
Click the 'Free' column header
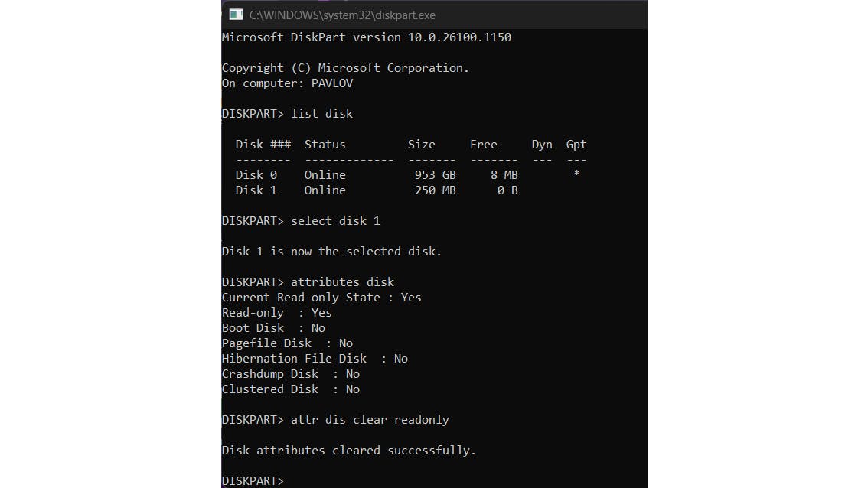pos(483,145)
